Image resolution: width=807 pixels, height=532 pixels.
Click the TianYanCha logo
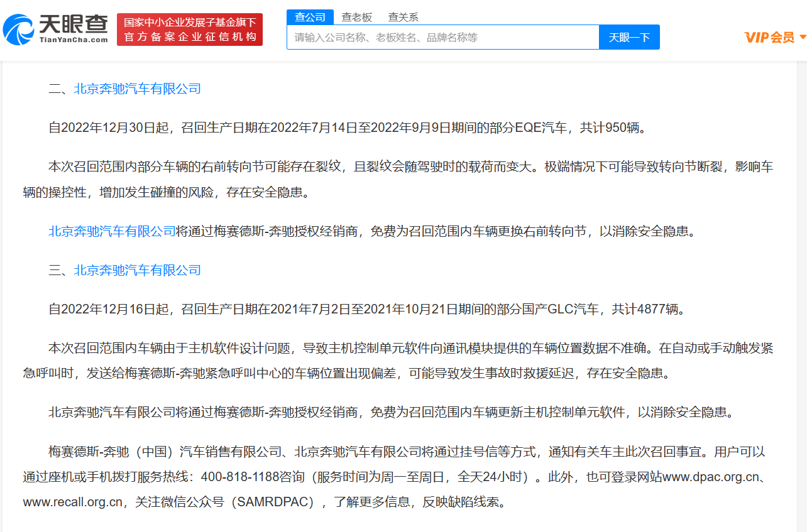coord(55,29)
